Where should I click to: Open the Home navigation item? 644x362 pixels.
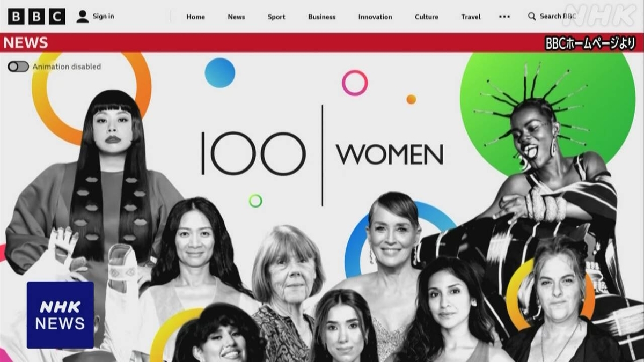click(195, 17)
